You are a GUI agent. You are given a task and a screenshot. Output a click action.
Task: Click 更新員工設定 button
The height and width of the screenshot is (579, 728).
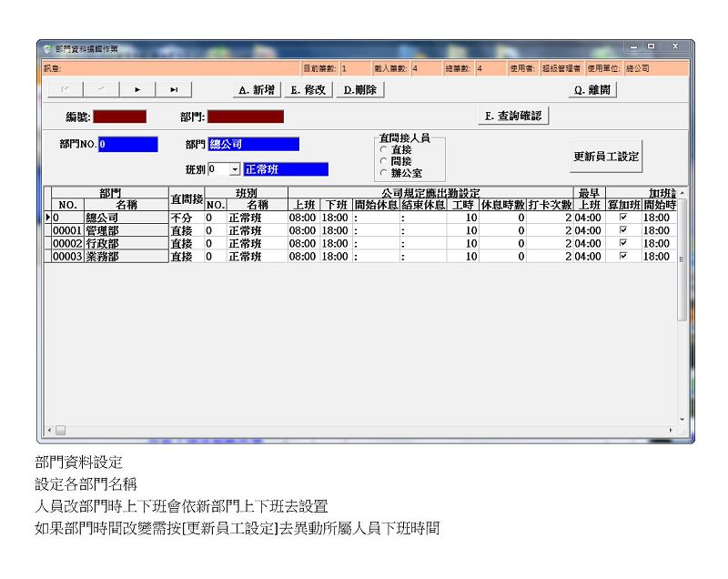(x=606, y=157)
